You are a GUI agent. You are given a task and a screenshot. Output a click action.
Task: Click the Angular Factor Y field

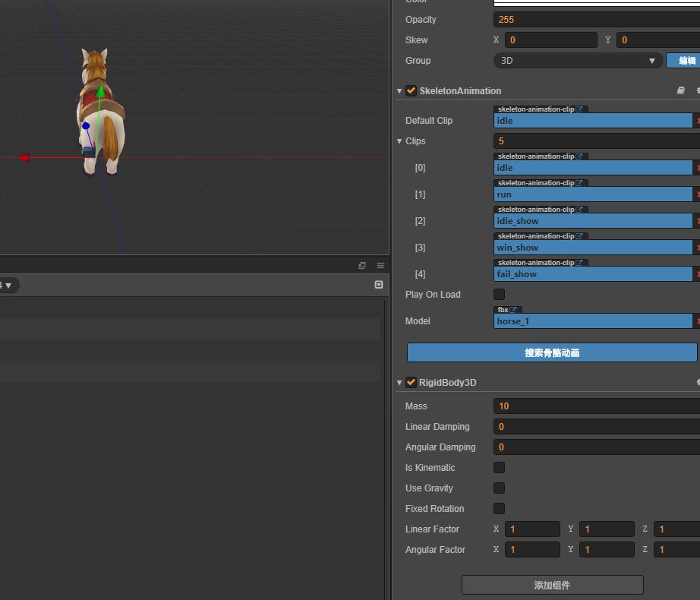click(607, 550)
